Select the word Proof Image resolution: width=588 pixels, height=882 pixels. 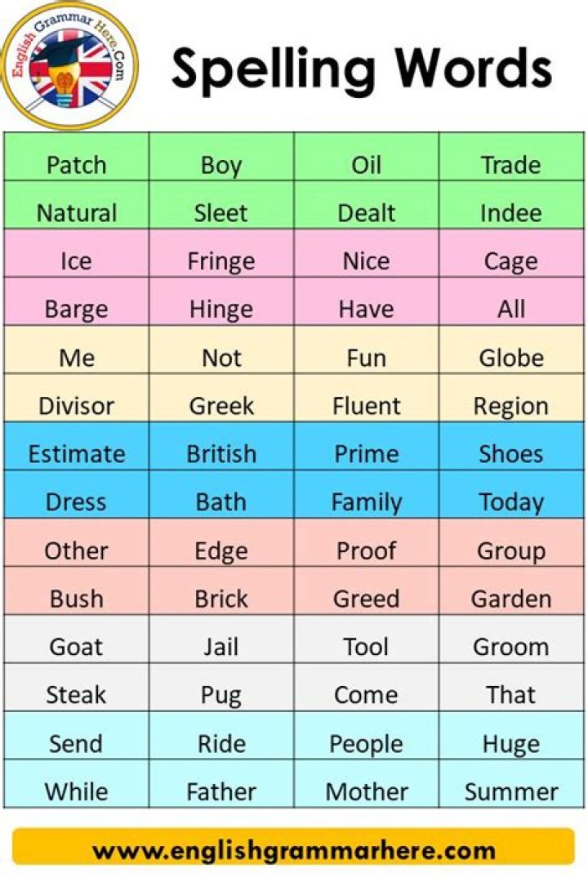(367, 550)
